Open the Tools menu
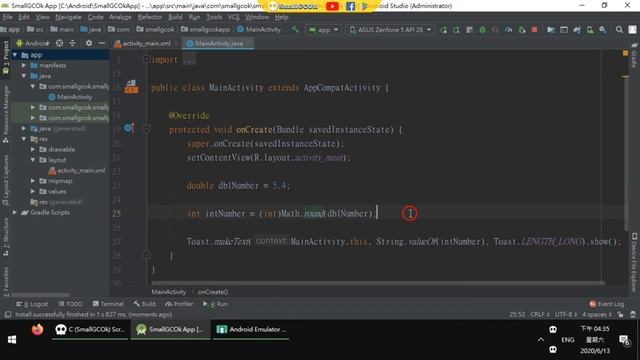640x360 pixels. tap(214, 17)
